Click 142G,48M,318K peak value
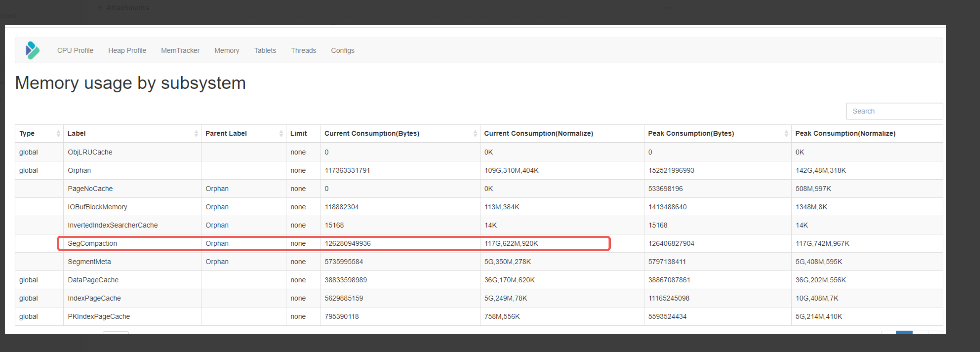The image size is (980, 352). [x=821, y=170]
